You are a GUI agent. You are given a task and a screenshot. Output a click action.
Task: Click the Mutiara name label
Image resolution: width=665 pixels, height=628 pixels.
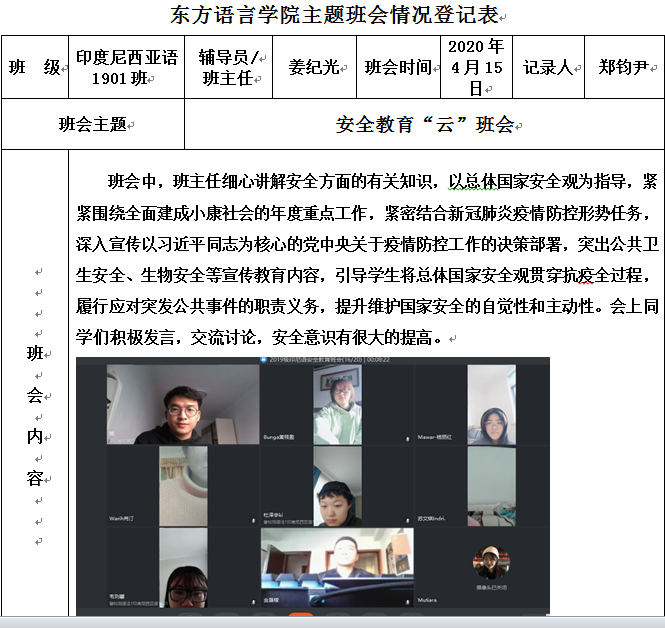point(427,600)
